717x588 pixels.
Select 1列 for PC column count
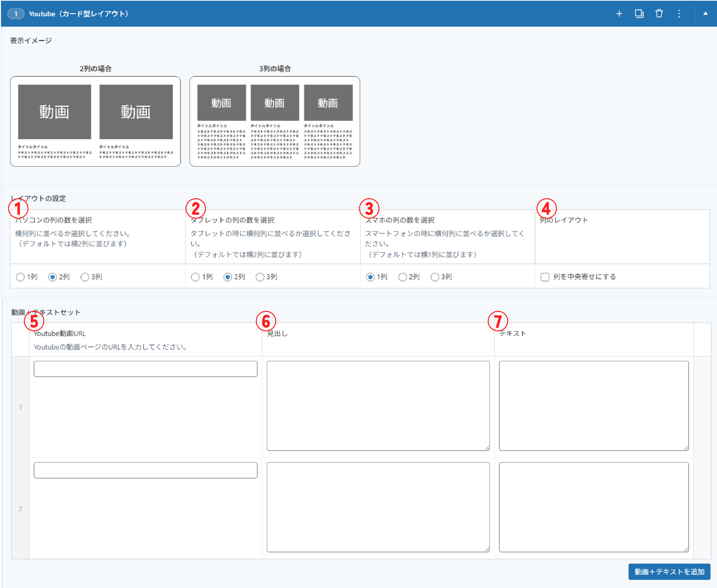pyautogui.click(x=20, y=277)
